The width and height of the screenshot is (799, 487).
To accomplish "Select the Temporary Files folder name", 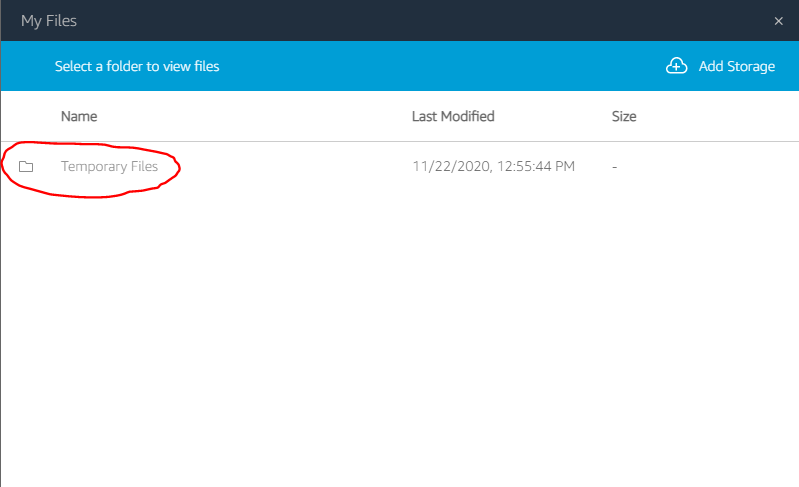I will [x=109, y=167].
